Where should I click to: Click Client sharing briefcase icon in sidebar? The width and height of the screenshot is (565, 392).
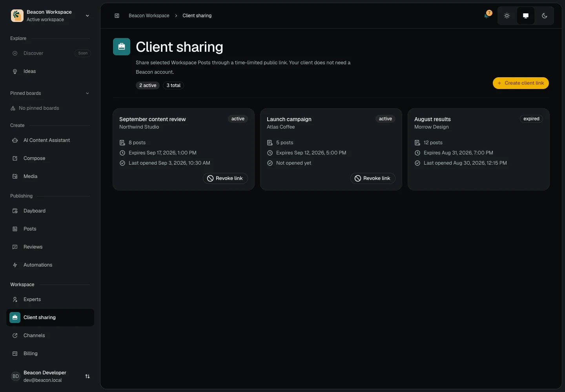point(15,318)
